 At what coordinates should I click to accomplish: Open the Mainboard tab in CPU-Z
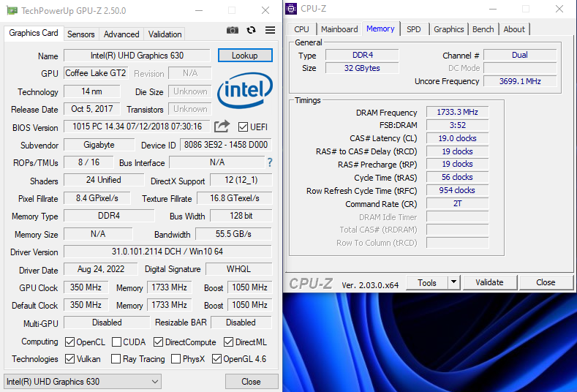(x=339, y=29)
